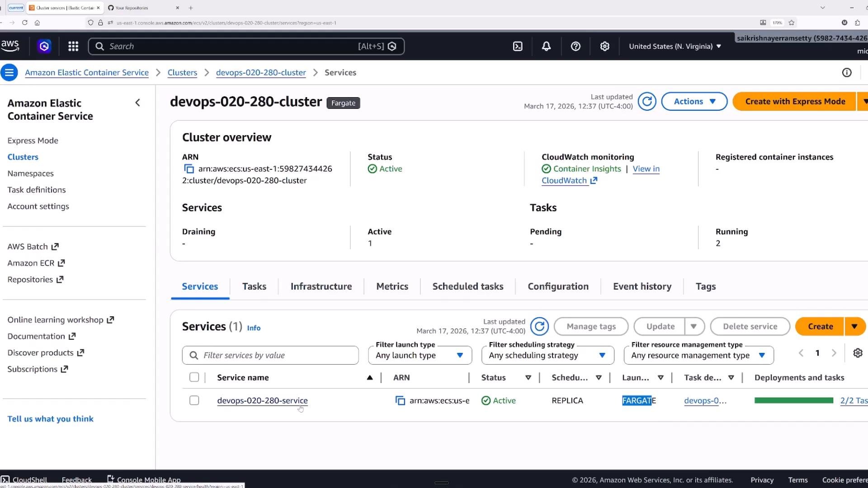Viewport: 868px width, 488px height.
Task: Open the AWS CloudShell icon in top bar
Action: point(518,46)
